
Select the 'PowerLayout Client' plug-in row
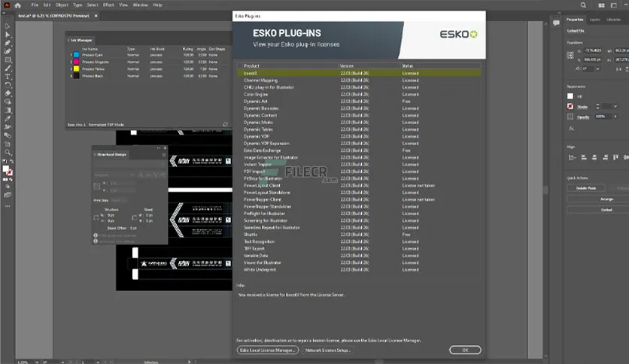point(359,185)
